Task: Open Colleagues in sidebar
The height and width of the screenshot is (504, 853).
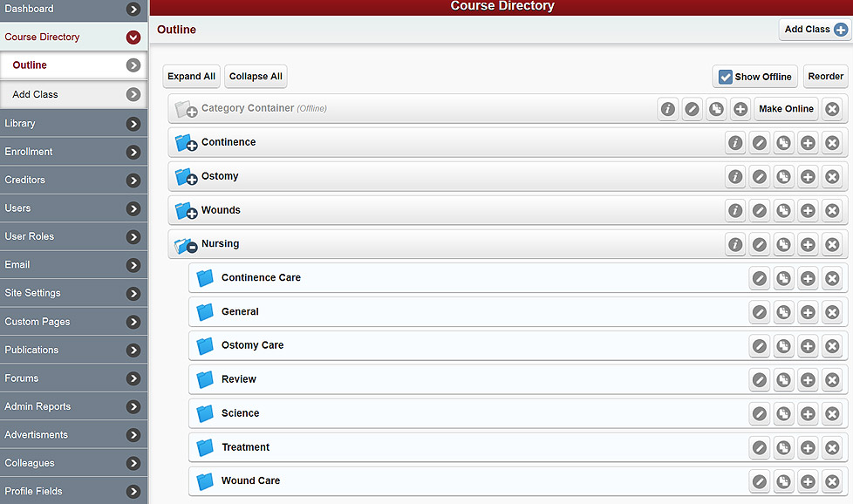Action: pyautogui.click(x=73, y=463)
